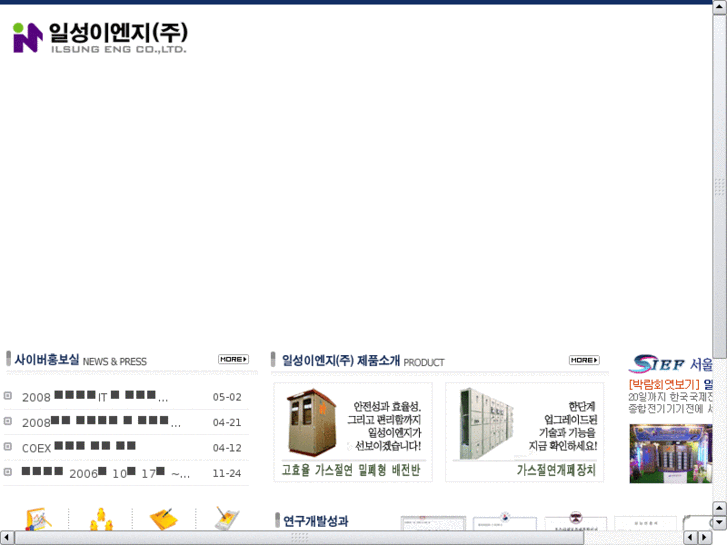Click the horizontal scrollbar thumb
This screenshot has width=727, height=545.
click(299, 538)
